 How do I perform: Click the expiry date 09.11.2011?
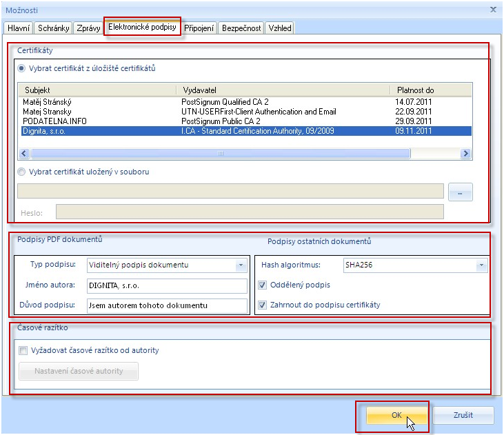pyautogui.click(x=414, y=131)
